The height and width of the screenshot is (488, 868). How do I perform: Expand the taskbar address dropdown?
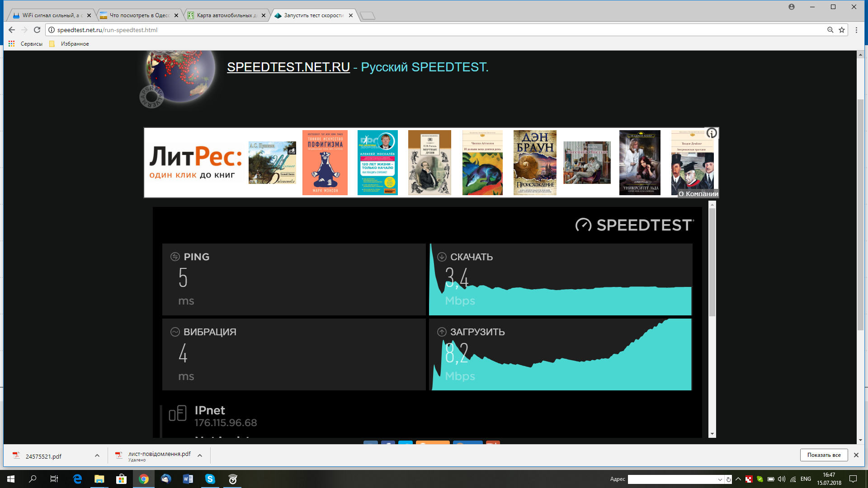(720, 479)
